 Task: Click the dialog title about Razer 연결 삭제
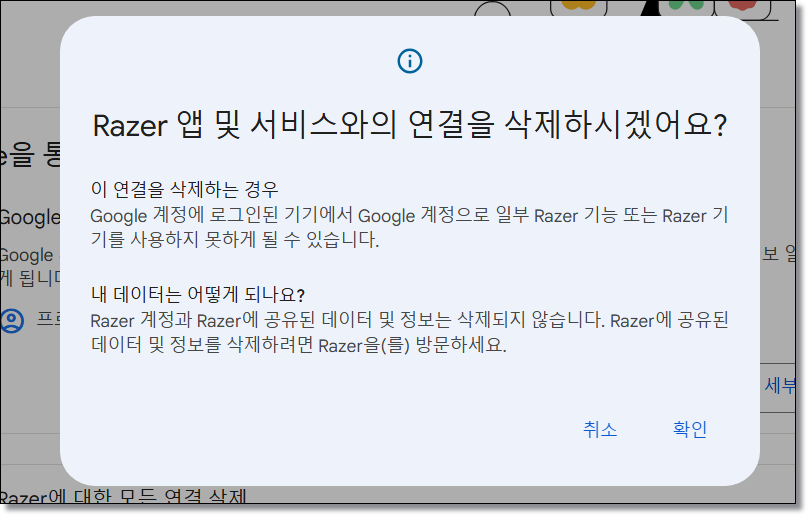tap(410, 125)
